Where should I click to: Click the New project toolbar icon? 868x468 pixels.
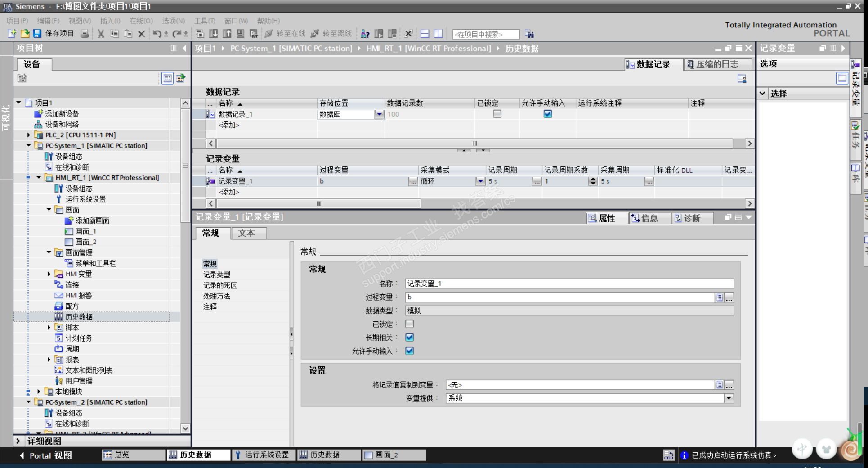pyautogui.click(x=12, y=34)
